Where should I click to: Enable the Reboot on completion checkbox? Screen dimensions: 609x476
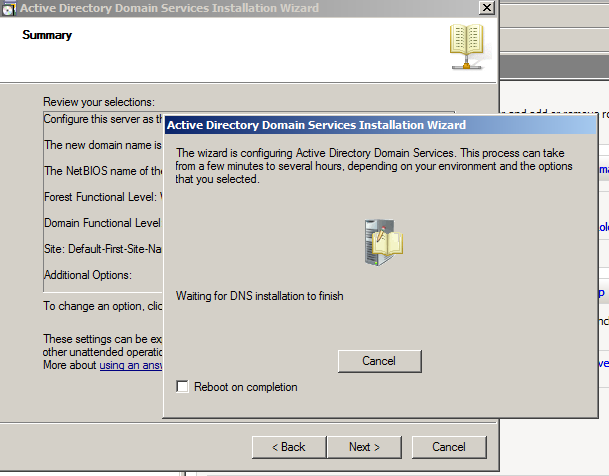tap(182, 387)
